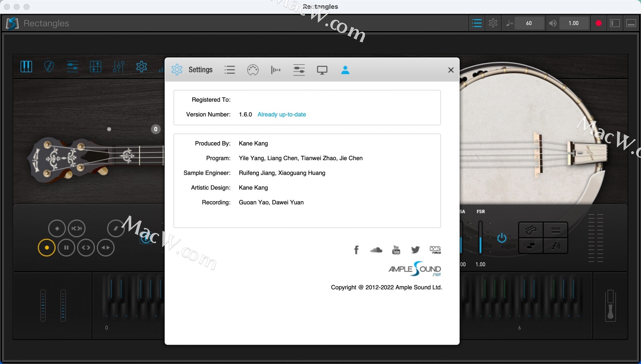Toggle the yellow highlighted dot button
Image resolution: width=641 pixels, height=364 pixels.
pos(47,248)
